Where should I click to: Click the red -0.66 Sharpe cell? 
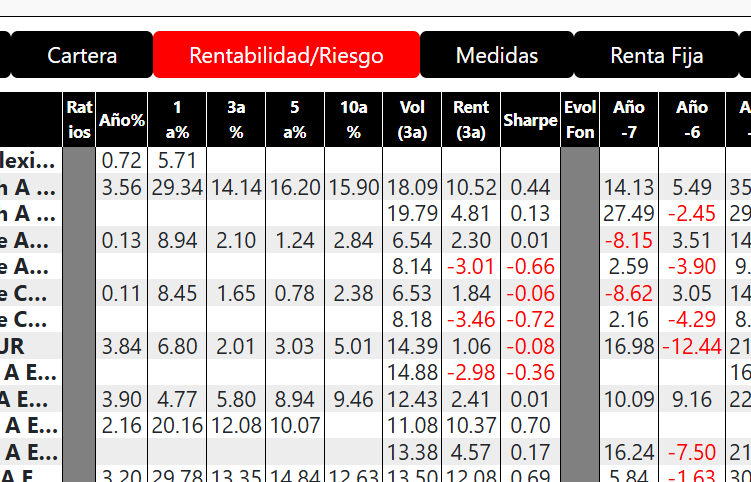pyautogui.click(x=530, y=266)
